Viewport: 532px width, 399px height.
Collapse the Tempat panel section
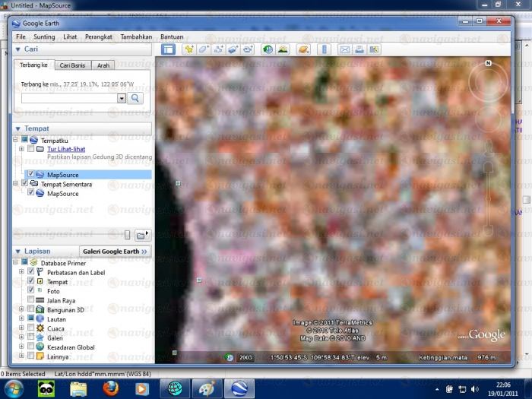point(18,128)
